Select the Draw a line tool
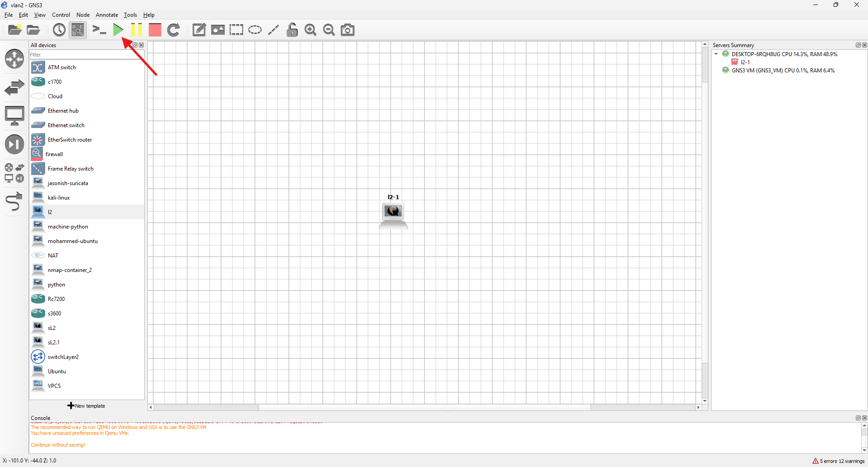The width and height of the screenshot is (868, 467). click(274, 30)
